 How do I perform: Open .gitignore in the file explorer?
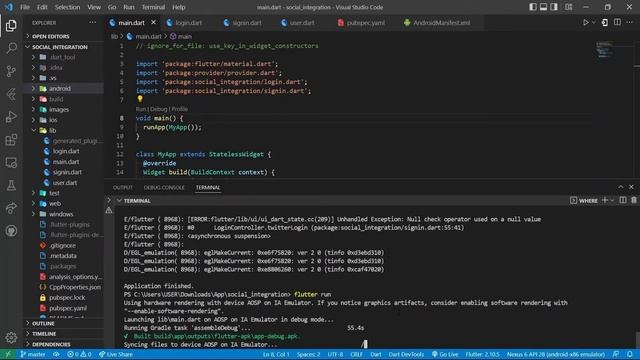tap(62, 245)
